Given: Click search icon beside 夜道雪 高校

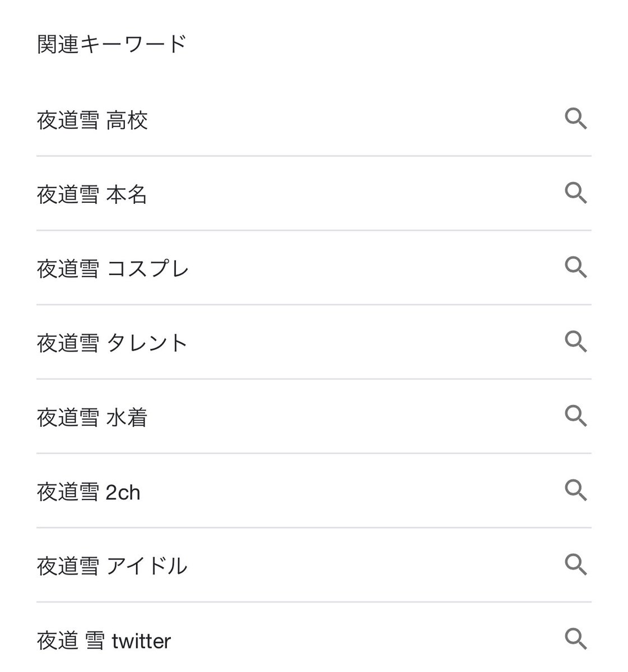Looking at the screenshot, I should pyautogui.click(x=575, y=119).
